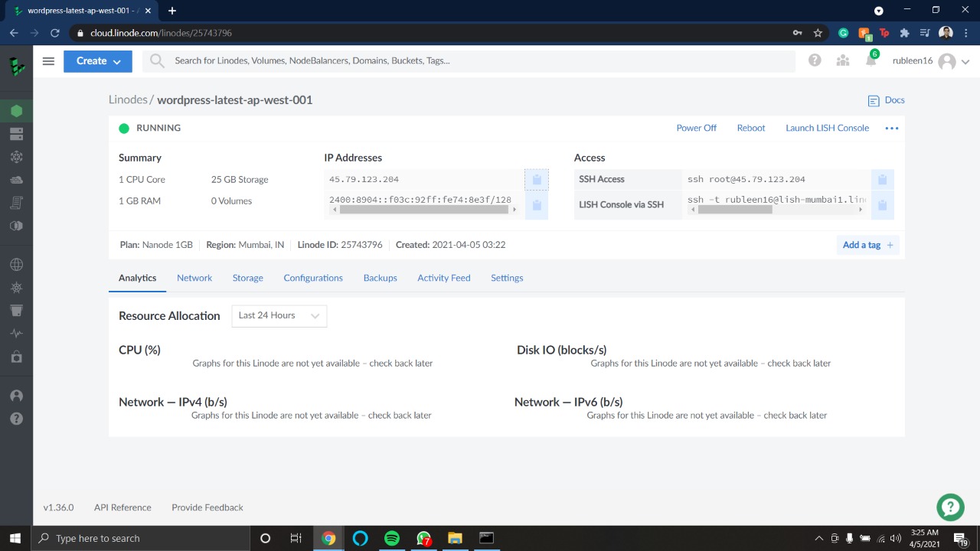Image resolution: width=980 pixels, height=551 pixels.
Task: Click the LISH Console command horizontal scrollbar
Action: click(736, 209)
